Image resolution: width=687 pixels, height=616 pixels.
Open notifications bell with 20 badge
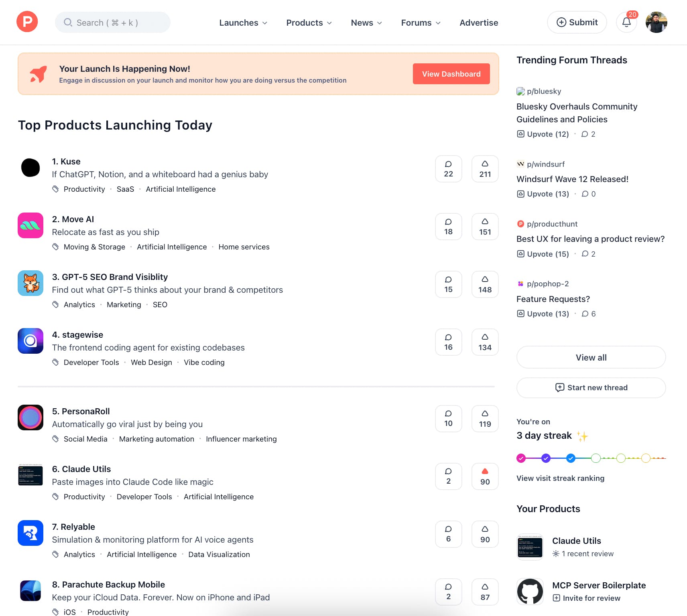point(627,22)
